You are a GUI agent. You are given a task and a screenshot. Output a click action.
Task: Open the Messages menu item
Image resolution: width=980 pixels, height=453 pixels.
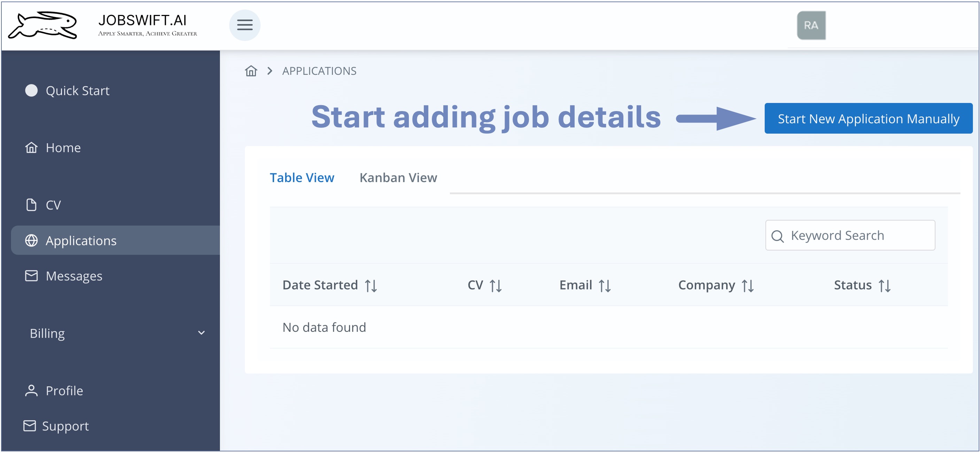click(x=74, y=276)
